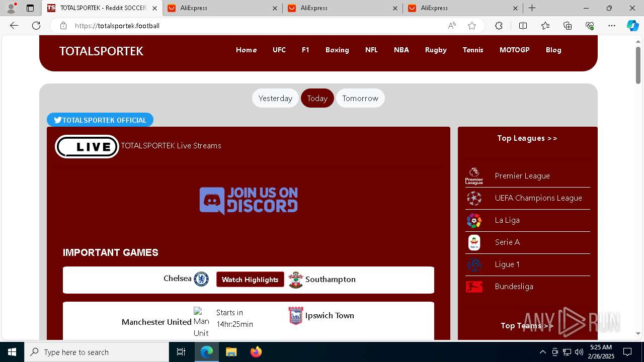
Task: Switch to second AliExpress tab
Action: pyautogui.click(x=343, y=8)
